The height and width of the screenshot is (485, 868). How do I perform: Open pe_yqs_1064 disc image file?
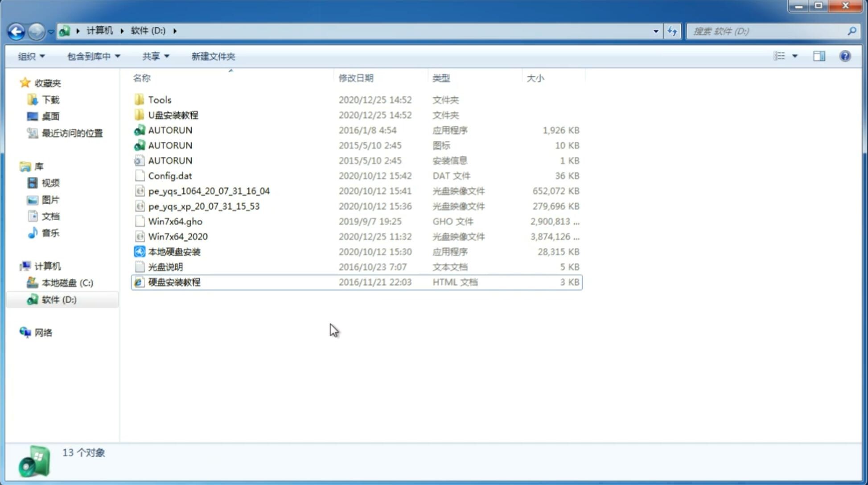click(209, 191)
